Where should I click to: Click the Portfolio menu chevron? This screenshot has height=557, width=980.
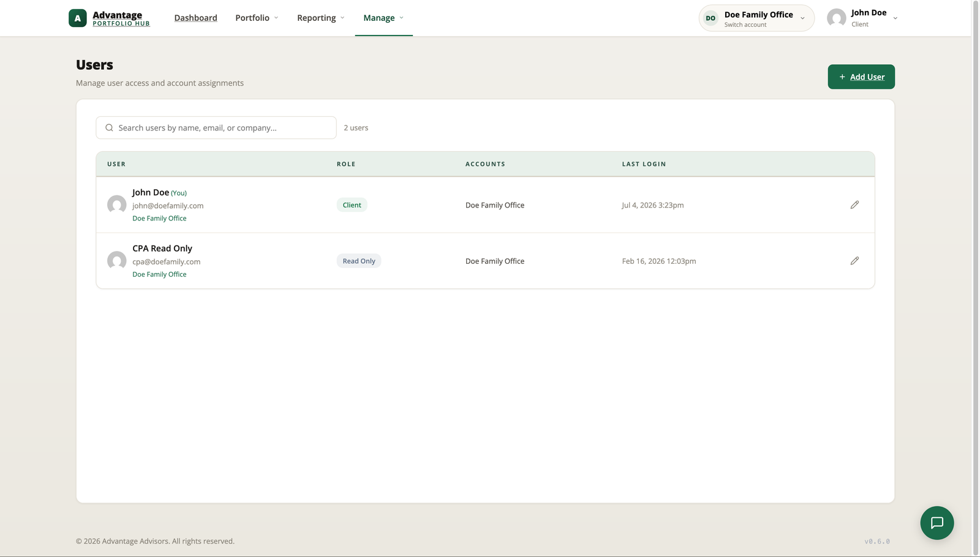[x=276, y=18]
